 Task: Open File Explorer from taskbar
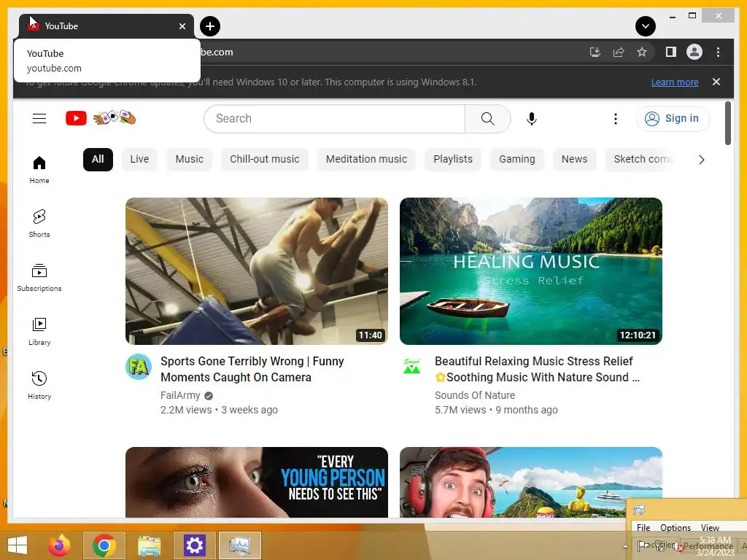coord(149,545)
